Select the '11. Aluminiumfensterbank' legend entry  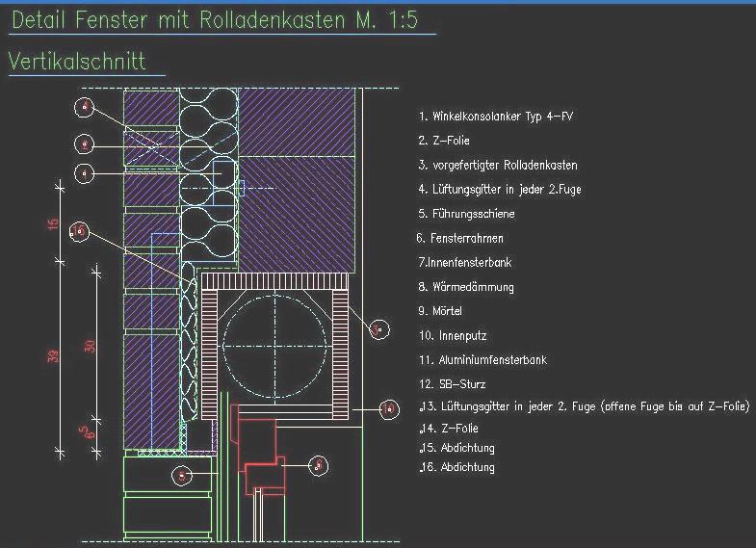click(482, 360)
